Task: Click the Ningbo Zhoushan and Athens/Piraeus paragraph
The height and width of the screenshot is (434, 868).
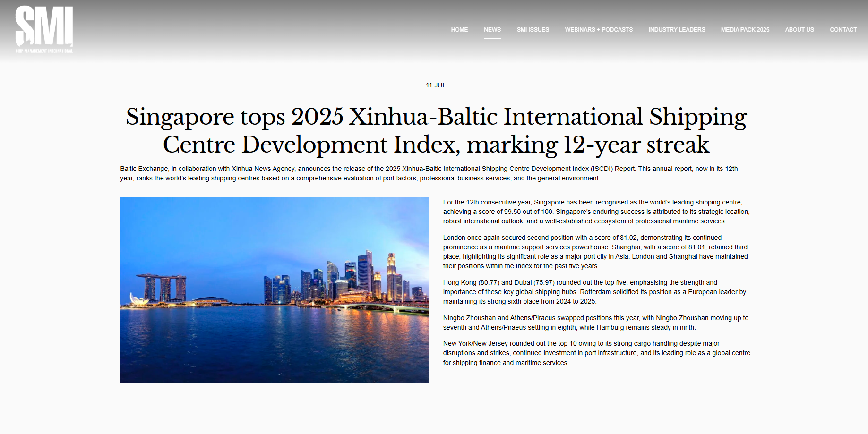Action: [595, 323]
